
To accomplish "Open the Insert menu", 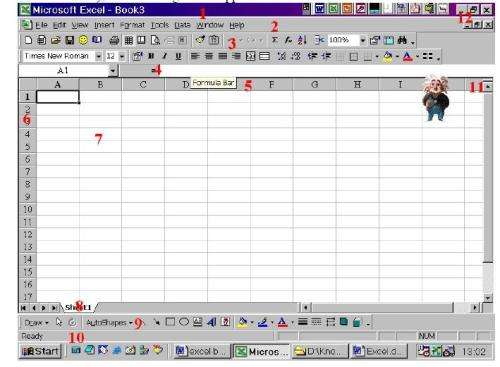I will [x=104, y=25].
